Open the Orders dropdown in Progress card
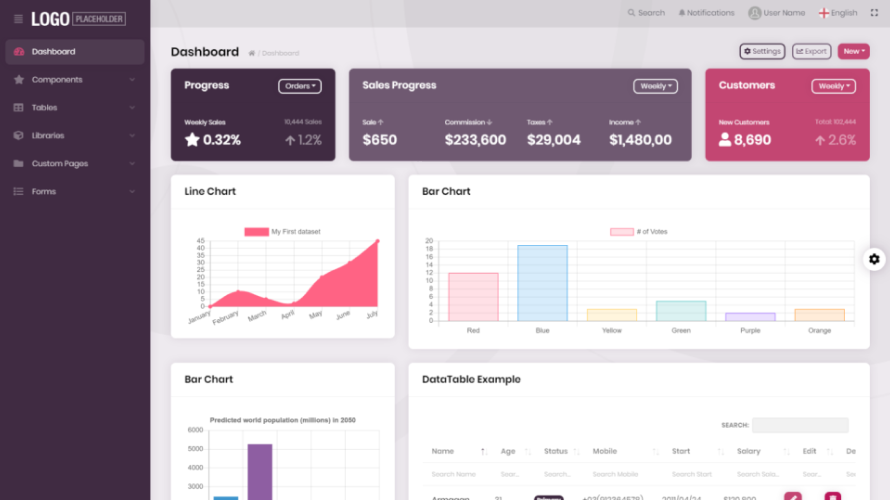This screenshot has height=500, width=890. coord(300,86)
